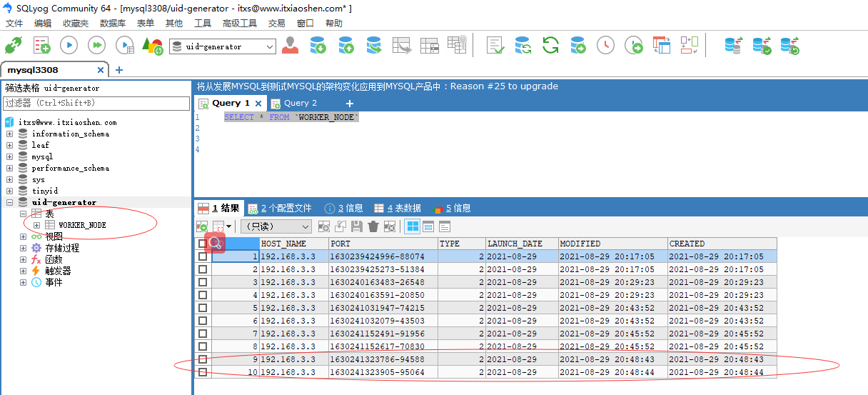Image resolution: width=868 pixels, height=395 pixels.
Task: Click the database with down arrow icon
Action: click(318, 46)
